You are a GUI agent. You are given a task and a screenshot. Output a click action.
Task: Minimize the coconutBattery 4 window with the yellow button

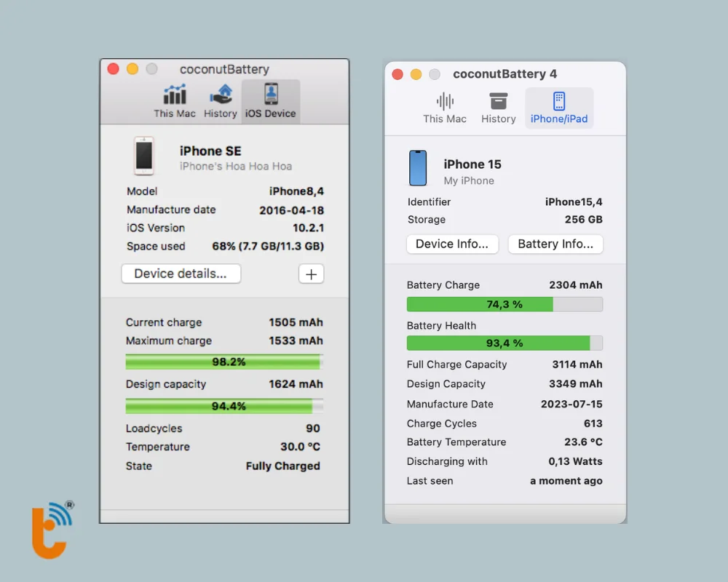[x=416, y=74]
